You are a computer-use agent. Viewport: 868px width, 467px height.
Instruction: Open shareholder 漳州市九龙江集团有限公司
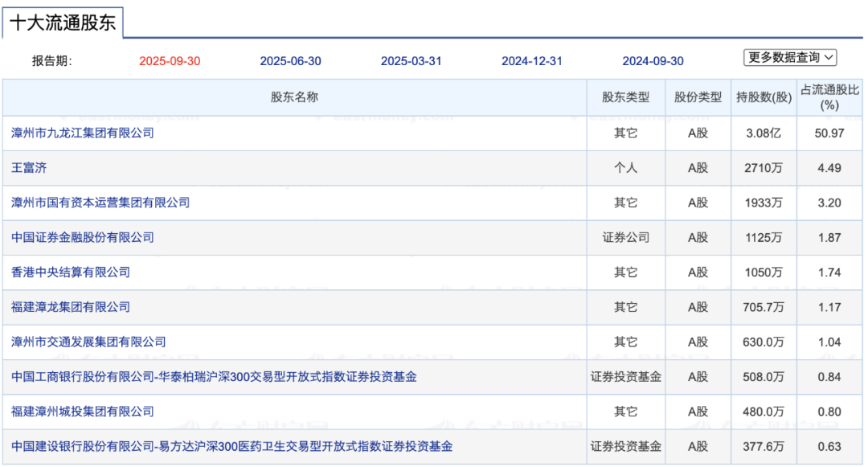tap(83, 133)
